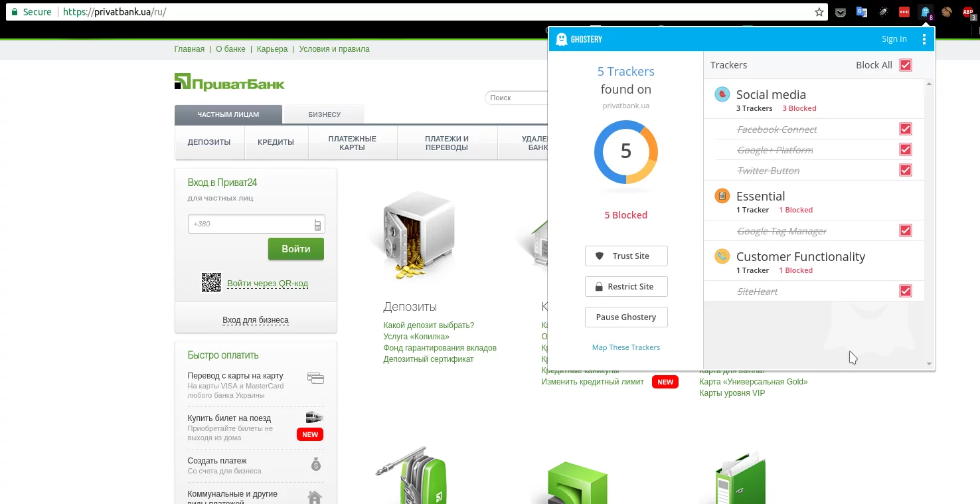Open the Вход для бизнеса link
980x504 pixels.
pos(256,320)
